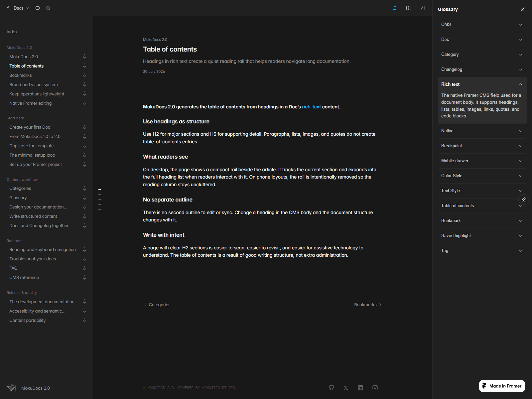Pin the Set up your Framer project doc

(84, 164)
